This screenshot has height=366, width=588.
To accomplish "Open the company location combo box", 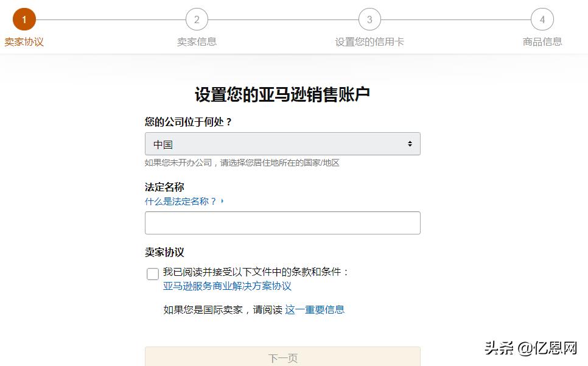I will [x=282, y=144].
